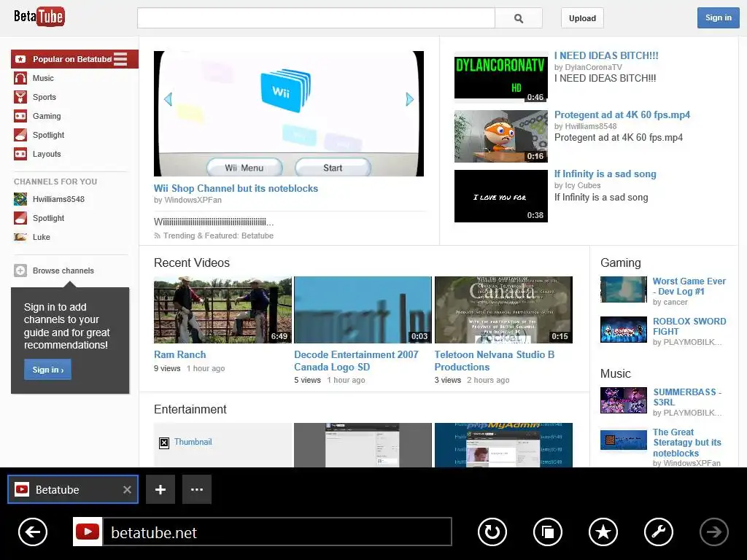Viewport: 747px width, 560px height.
Task: Click the search text field
Action: pyautogui.click(x=317, y=18)
